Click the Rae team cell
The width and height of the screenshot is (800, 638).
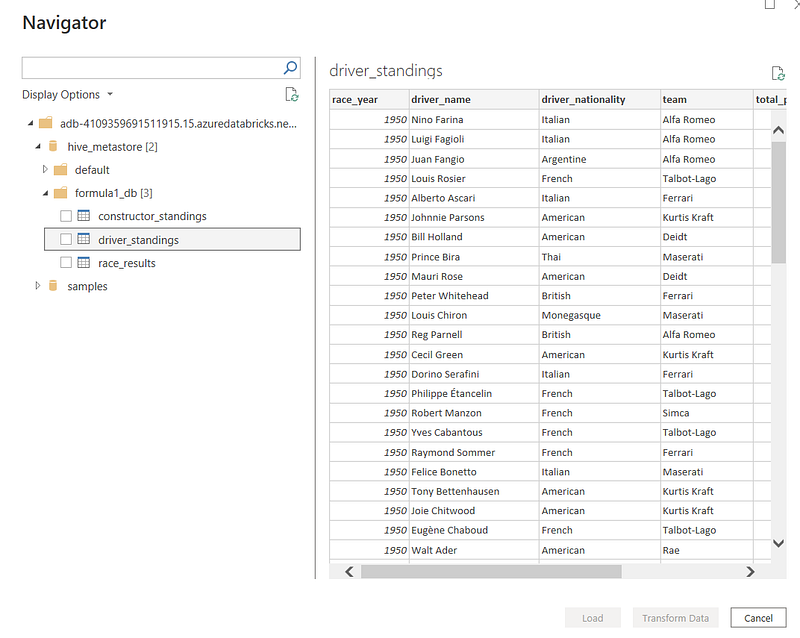[x=707, y=550]
